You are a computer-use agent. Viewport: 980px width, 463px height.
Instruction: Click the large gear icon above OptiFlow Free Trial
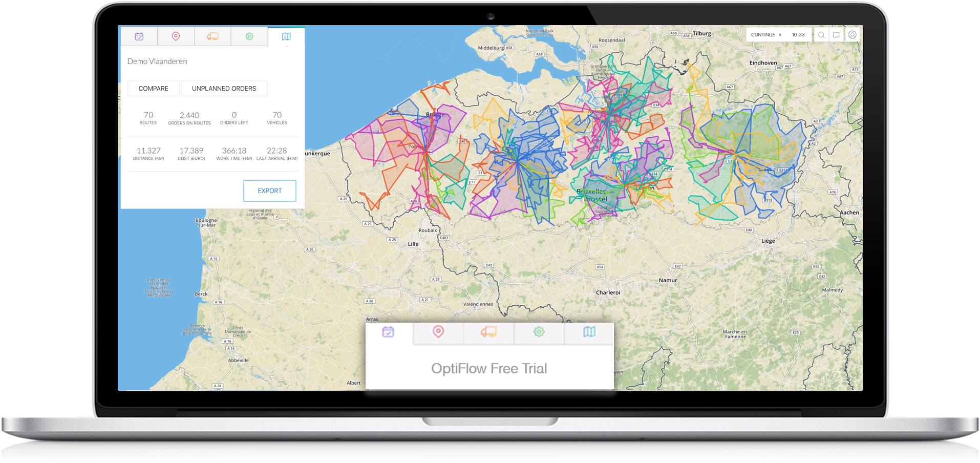point(539,332)
